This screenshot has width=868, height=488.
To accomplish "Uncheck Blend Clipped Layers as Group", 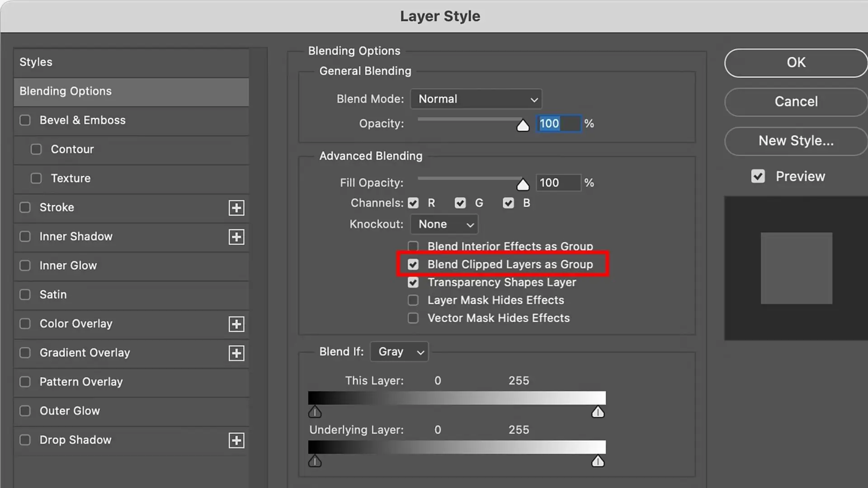I will (413, 264).
